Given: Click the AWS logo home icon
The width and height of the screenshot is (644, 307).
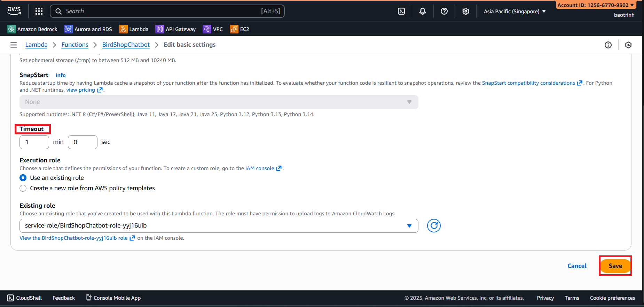Looking at the screenshot, I should pyautogui.click(x=14, y=11).
